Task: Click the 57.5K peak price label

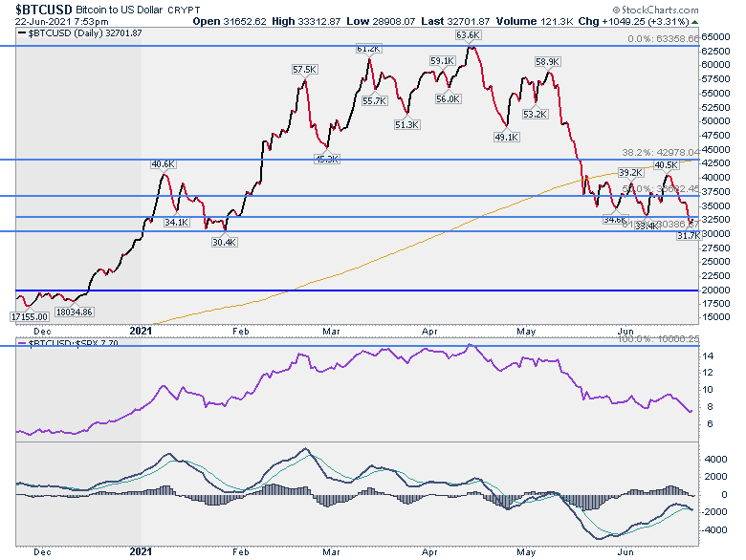Action: tap(304, 70)
